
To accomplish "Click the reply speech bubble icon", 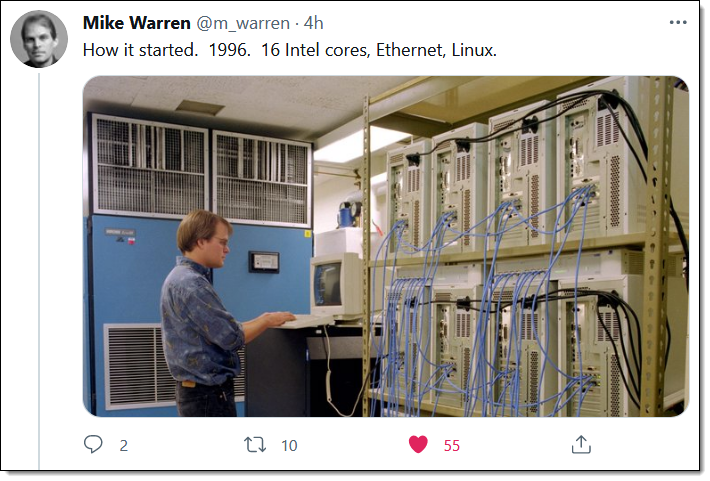I will 93,444.
